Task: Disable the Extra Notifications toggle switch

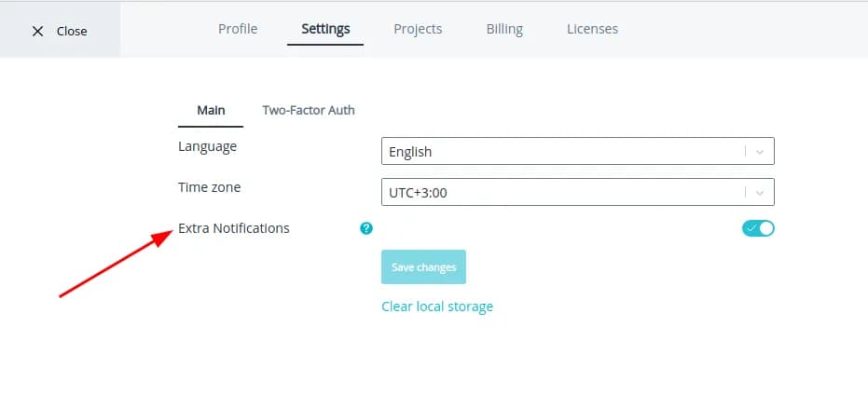Action: pos(758,228)
